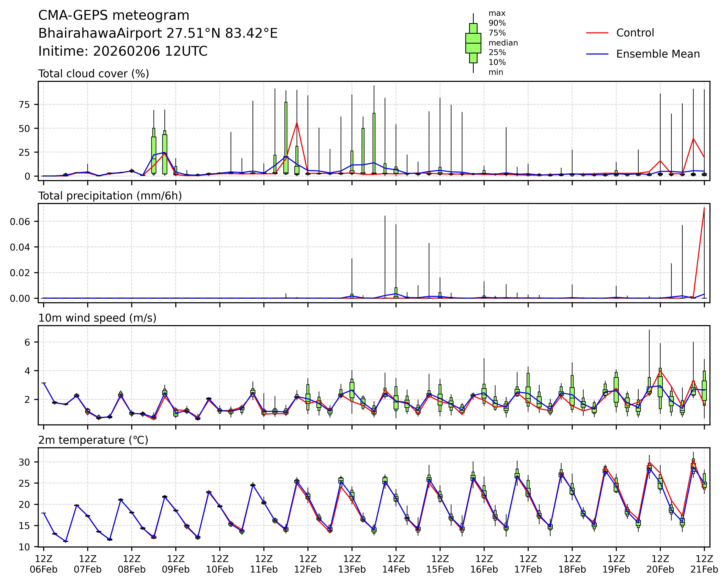The width and height of the screenshot is (728, 584).
Task: Click the 12Z 13Feb axis label
Action: pyautogui.click(x=352, y=564)
